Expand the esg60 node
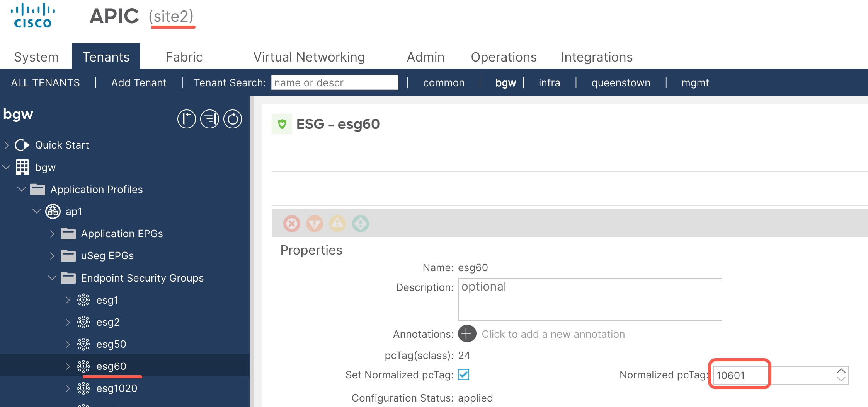Viewport: 868px width, 407px height. [x=68, y=366]
